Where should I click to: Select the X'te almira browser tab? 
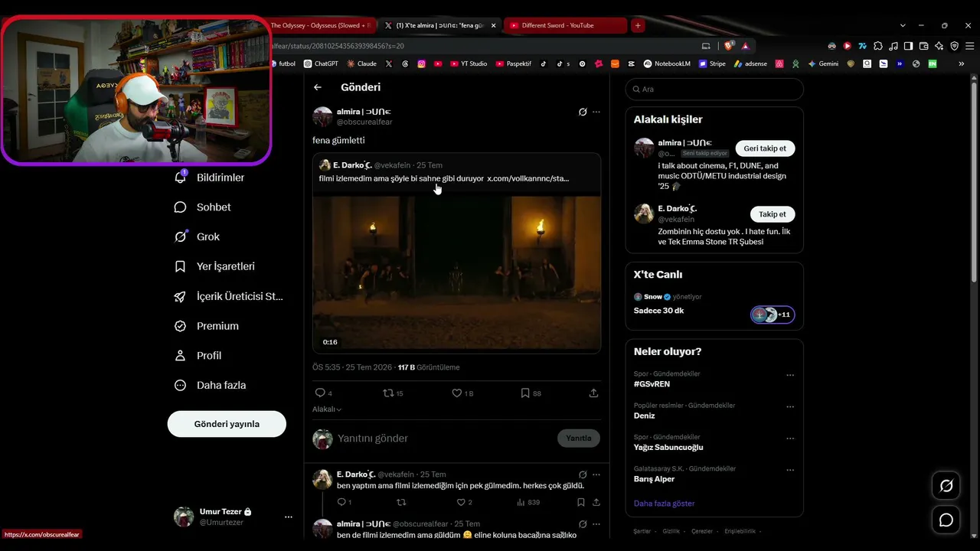(441, 25)
